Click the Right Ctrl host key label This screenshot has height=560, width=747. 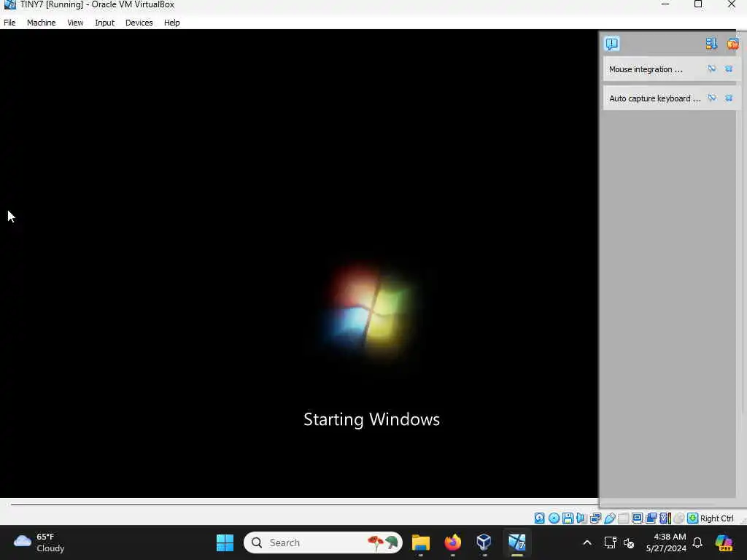(x=716, y=518)
